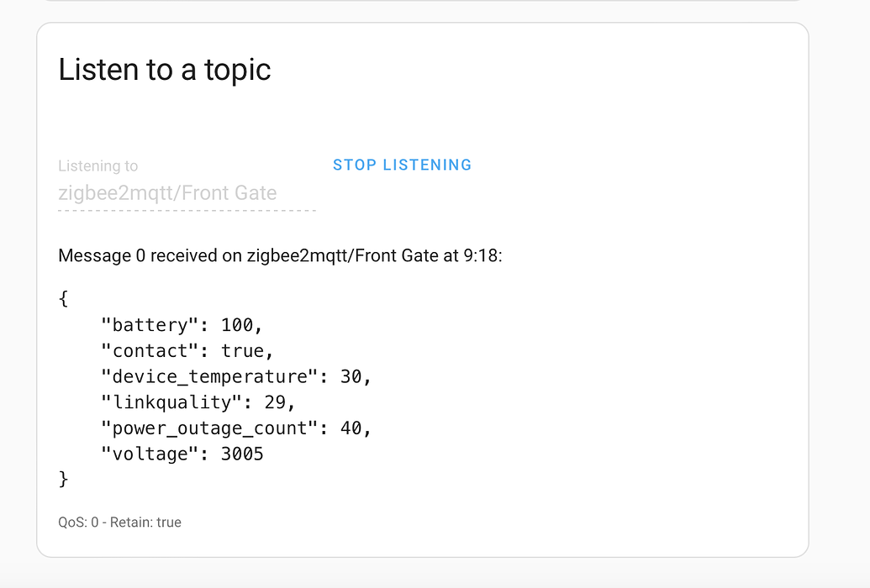
Task: Click the voltage value 3005
Action: pos(242,454)
